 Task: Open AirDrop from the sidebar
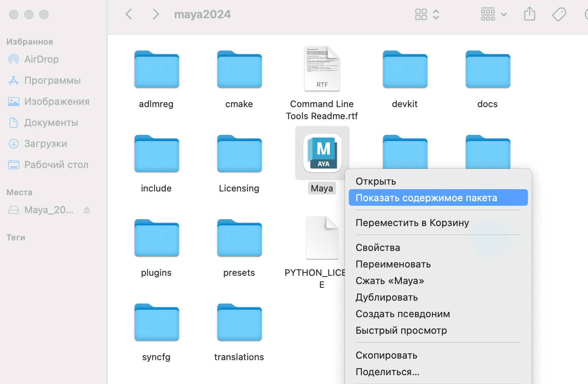point(41,59)
